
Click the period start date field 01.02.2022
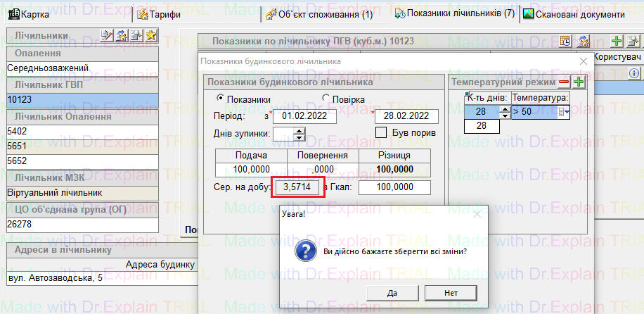pos(305,115)
